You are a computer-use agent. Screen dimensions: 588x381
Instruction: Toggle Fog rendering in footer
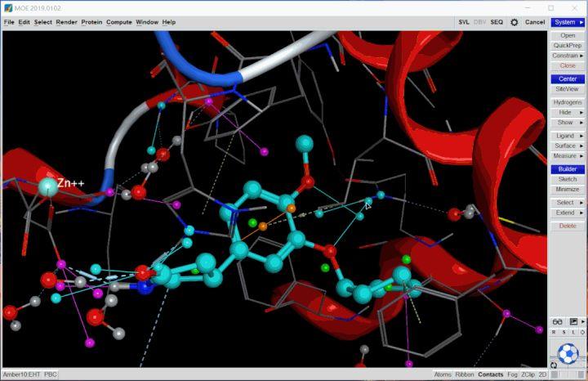coord(514,374)
